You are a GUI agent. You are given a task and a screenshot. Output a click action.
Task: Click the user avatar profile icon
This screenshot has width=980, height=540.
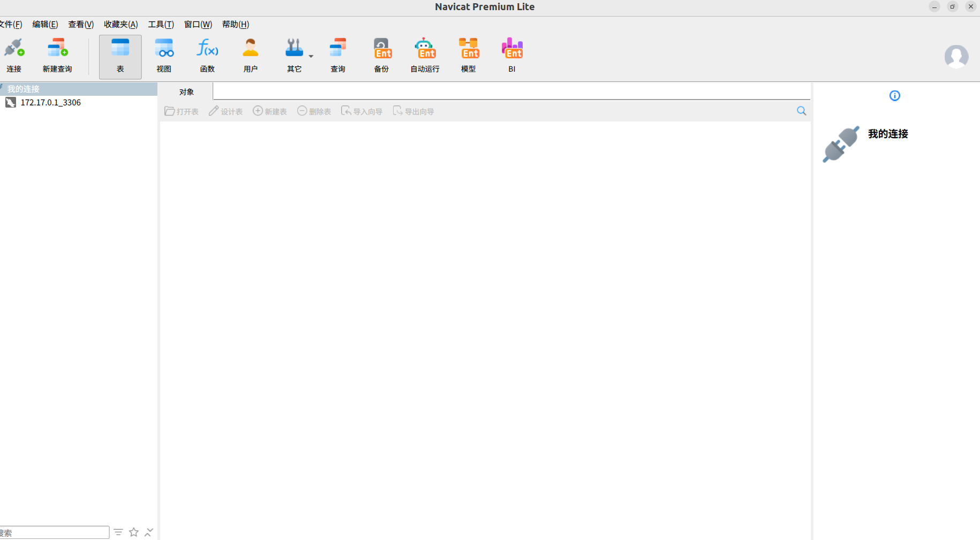pyautogui.click(x=956, y=57)
